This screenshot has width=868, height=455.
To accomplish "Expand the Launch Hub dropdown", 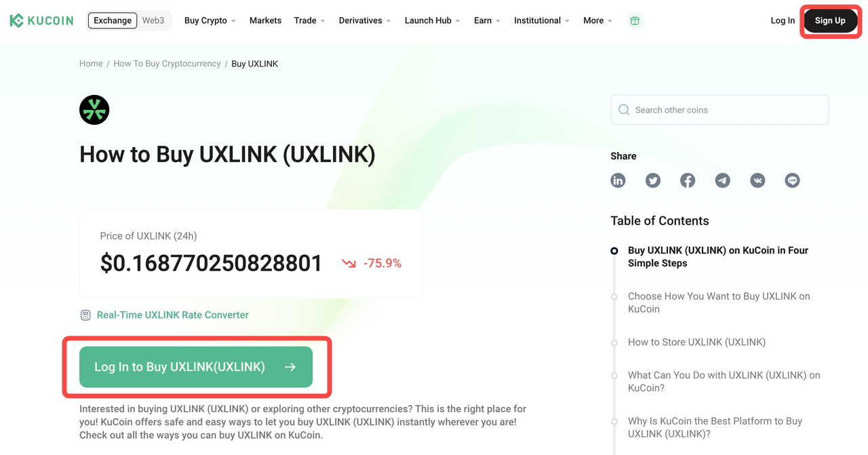I will (x=432, y=20).
